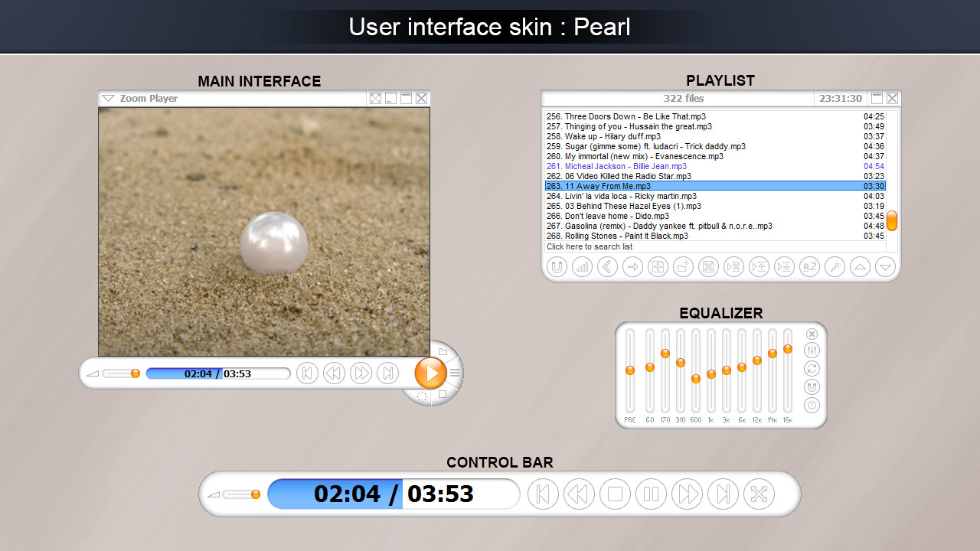Reset the equalizer bands with the circular-arrows icon
The width and height of the screenshot is (980, 551).
[x=812, y=368]
